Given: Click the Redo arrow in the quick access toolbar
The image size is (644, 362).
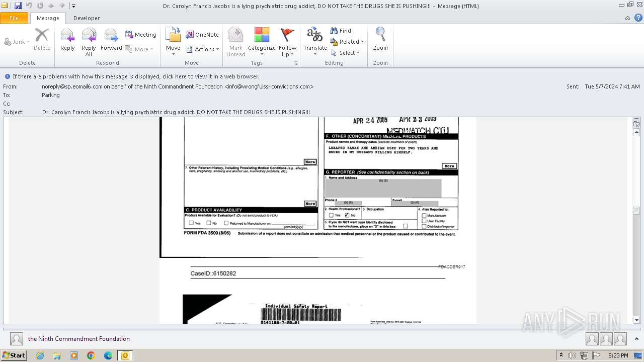Looking at the screenshot, I should coord(40,6).
